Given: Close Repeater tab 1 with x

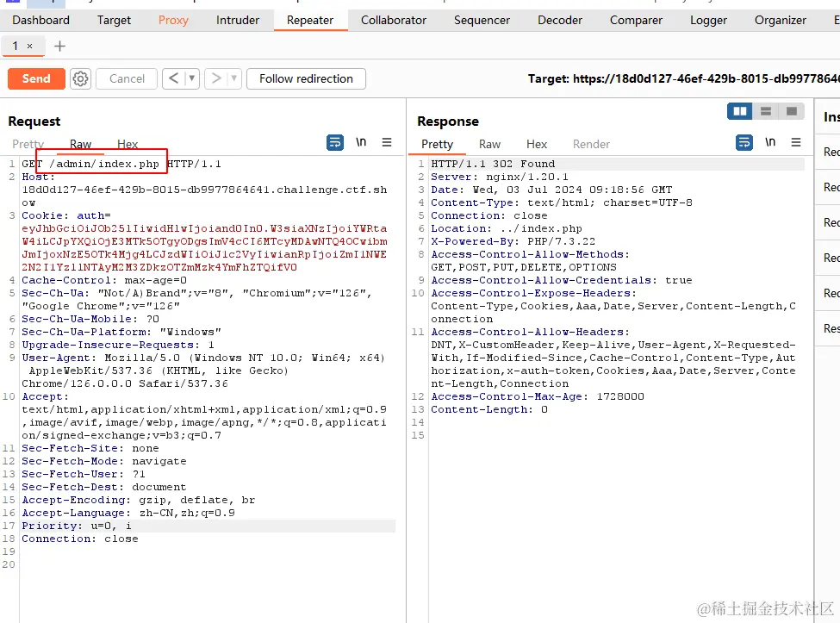Looking at the screenshot, I should coord(30,46).
